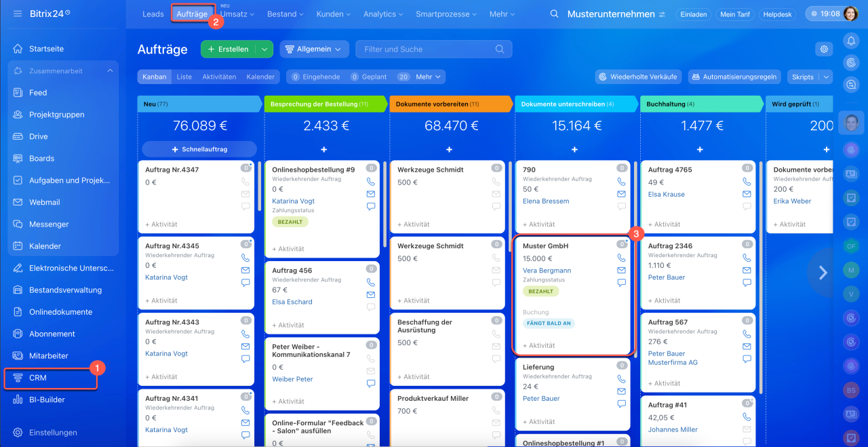
Task: Filter by Eingehende counter
Action: (x=315, y=77)
